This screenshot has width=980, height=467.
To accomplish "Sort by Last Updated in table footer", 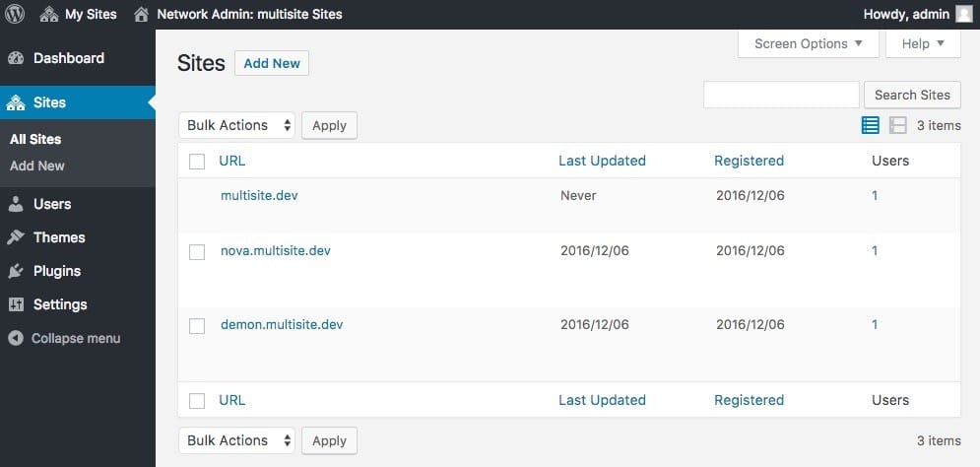I will [x=602, y=400].
